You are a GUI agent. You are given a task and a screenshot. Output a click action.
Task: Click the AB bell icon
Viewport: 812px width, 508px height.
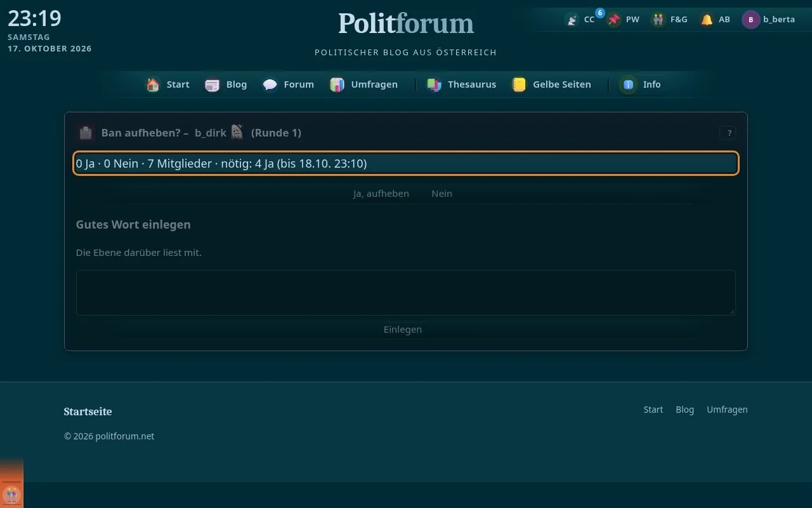[x=706, y=20]
